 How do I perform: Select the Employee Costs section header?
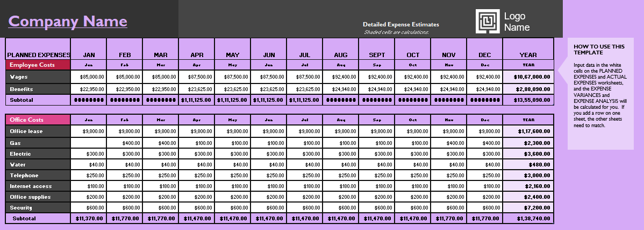coord(38,65)
